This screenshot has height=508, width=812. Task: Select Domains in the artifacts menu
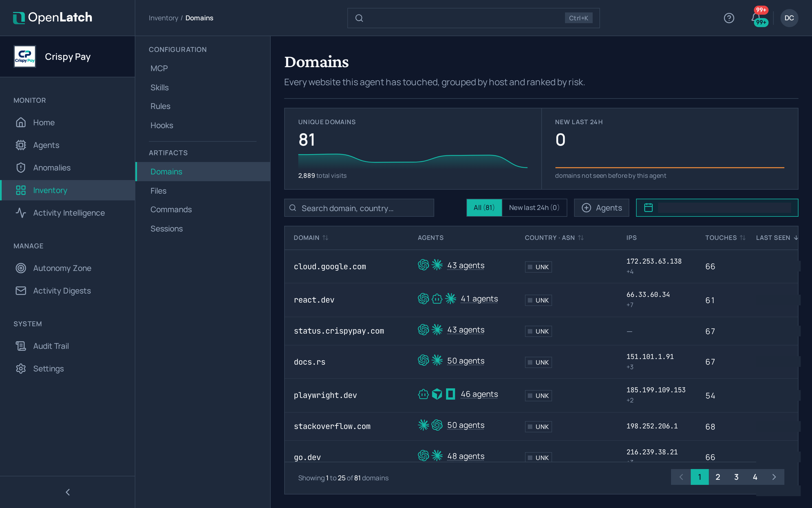tap(203, 171)
